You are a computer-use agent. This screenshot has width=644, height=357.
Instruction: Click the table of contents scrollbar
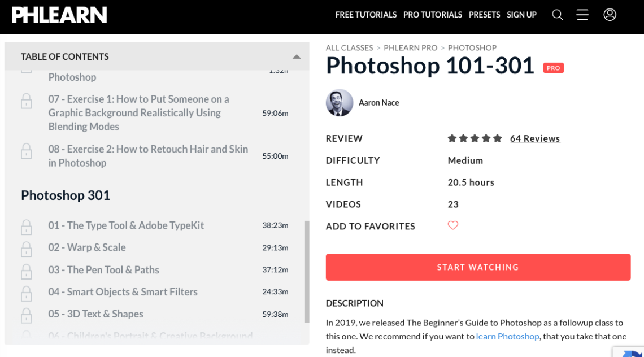point(307,272)
